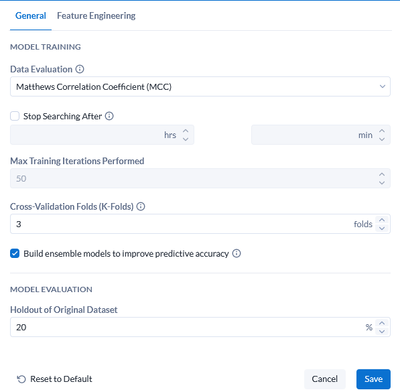400x390 pixels.
Task: Click the Max Training Iterations up arrow
Action: coord(382,174)
